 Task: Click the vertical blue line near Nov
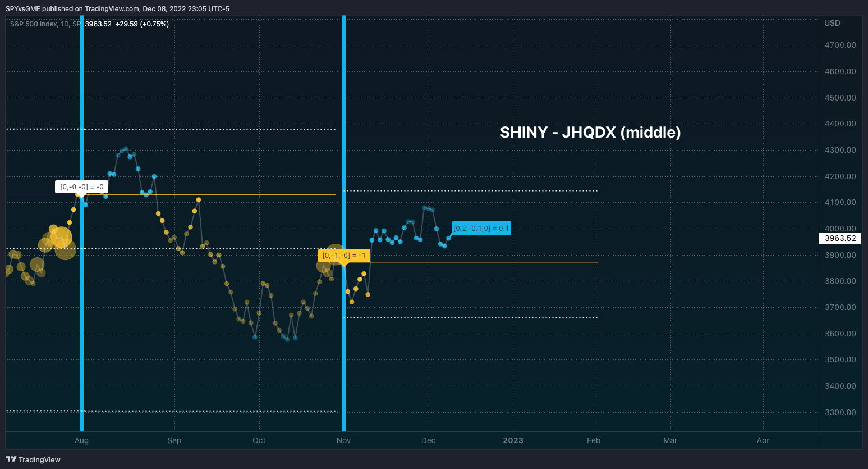point(345,224)
